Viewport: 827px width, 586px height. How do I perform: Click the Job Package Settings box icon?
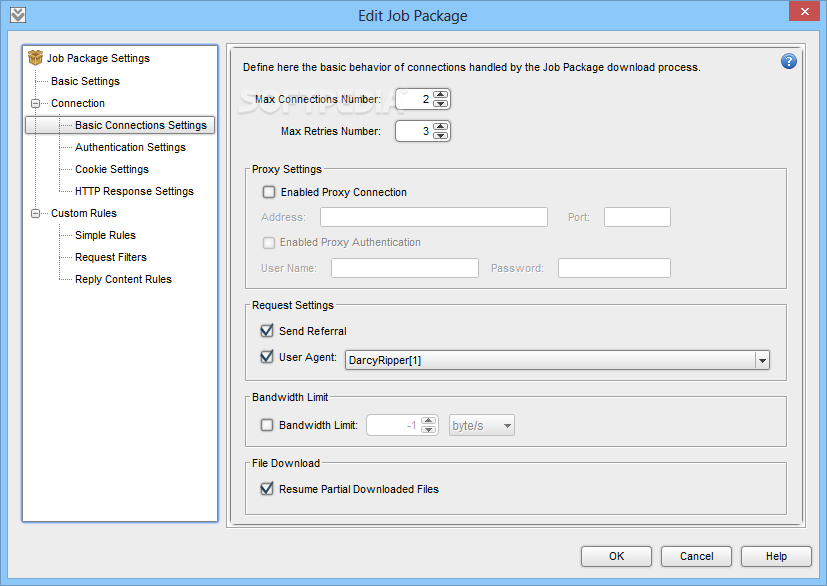35,57
